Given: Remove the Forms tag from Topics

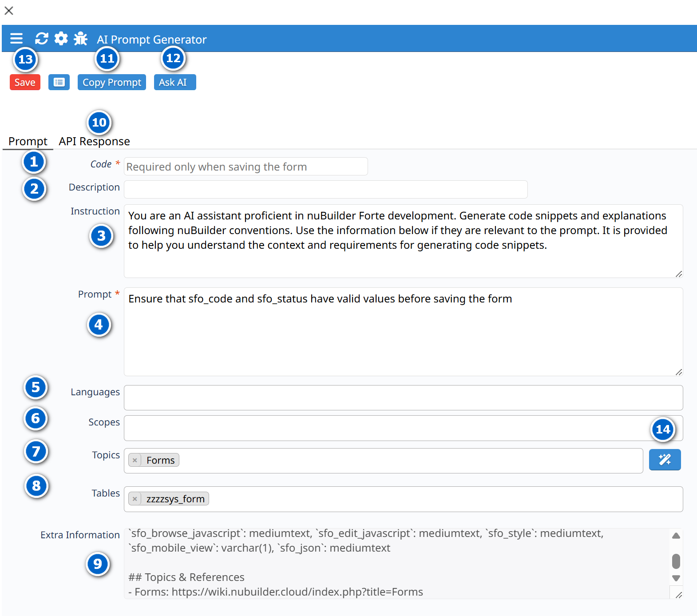Looking at the screenshot, I should 135,460.
